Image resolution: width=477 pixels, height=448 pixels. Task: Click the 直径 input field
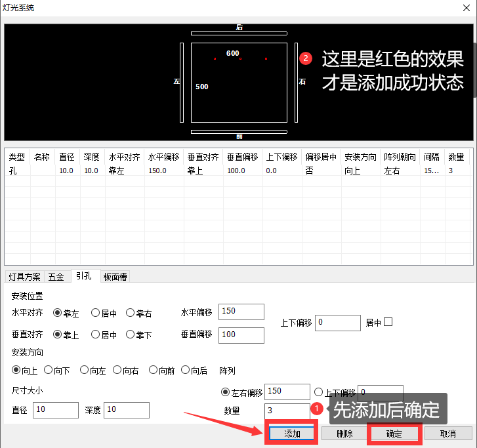(x=56, y=410)
